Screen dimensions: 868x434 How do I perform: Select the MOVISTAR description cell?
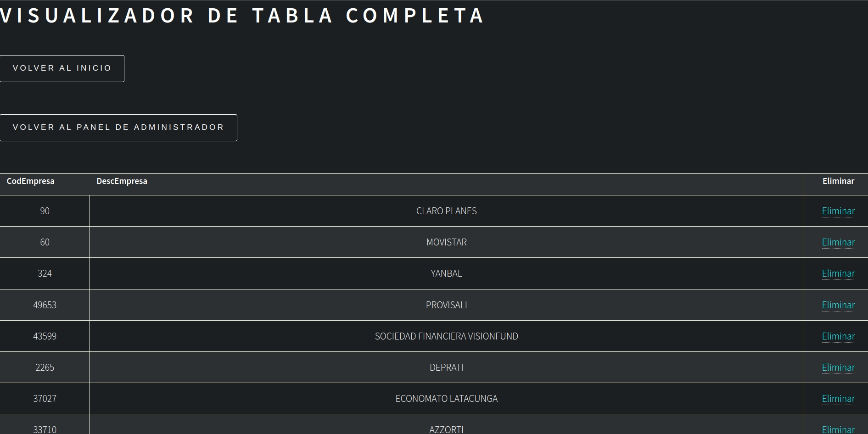pyautogui.click(x=446, y=242)
